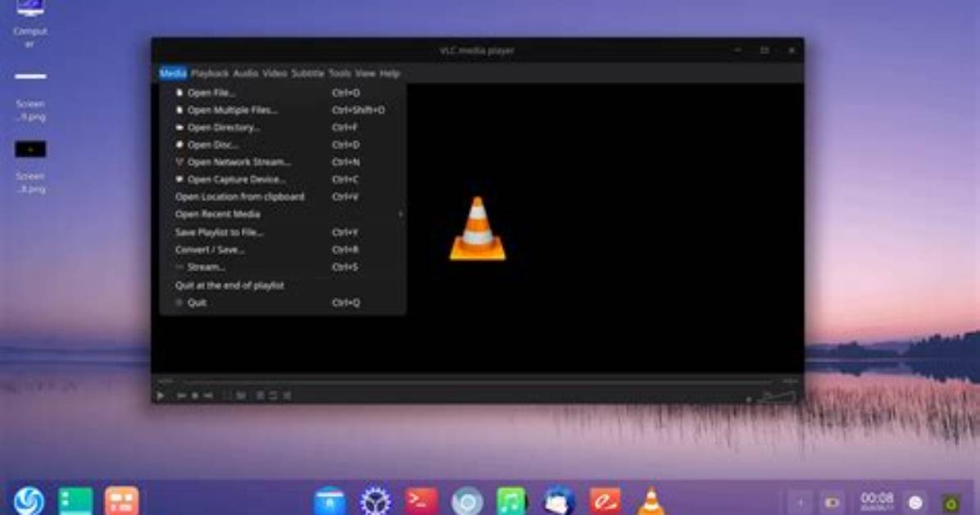The width and height of the screenshot is (980, 515).
Task: Choose Open Capture Device... entry
Action: tap(283, 180)
